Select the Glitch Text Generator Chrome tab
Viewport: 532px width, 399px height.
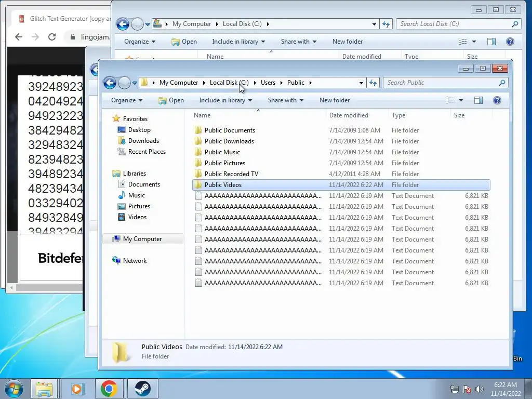pyautogui.click(x=64, y=19)
